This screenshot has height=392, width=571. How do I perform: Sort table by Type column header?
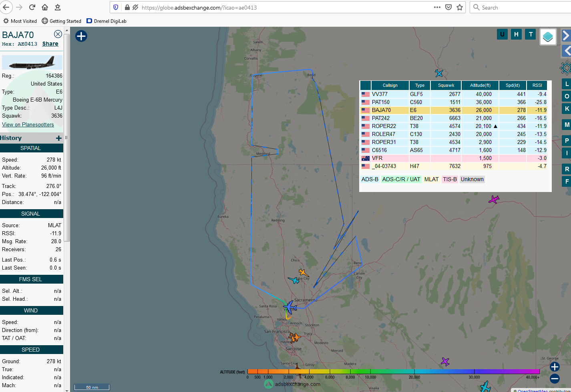point(420,85)
